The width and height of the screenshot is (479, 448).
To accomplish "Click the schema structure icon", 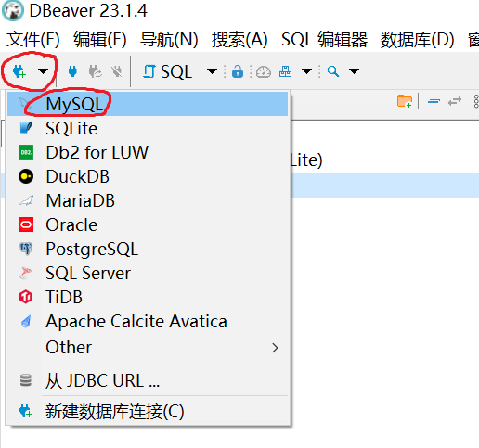I will pyautogui.click(x=285, y=71).
